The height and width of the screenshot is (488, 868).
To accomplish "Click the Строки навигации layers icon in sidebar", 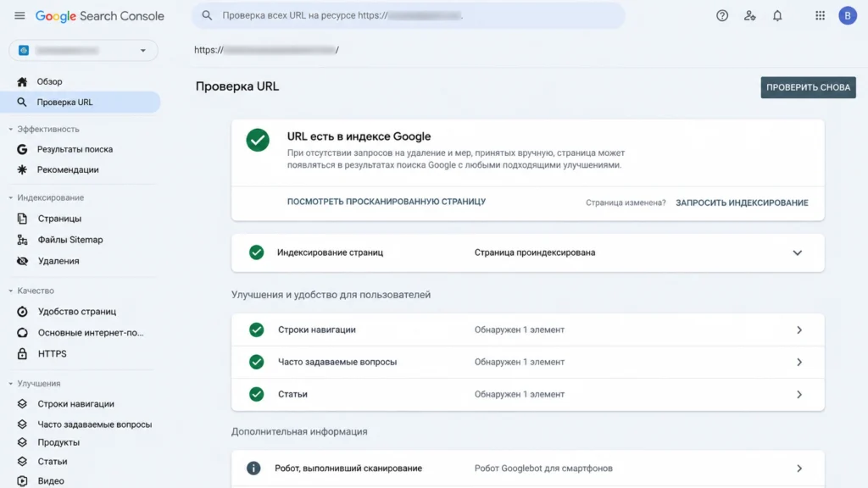I will pyautogui.click(x=22, y=404).
